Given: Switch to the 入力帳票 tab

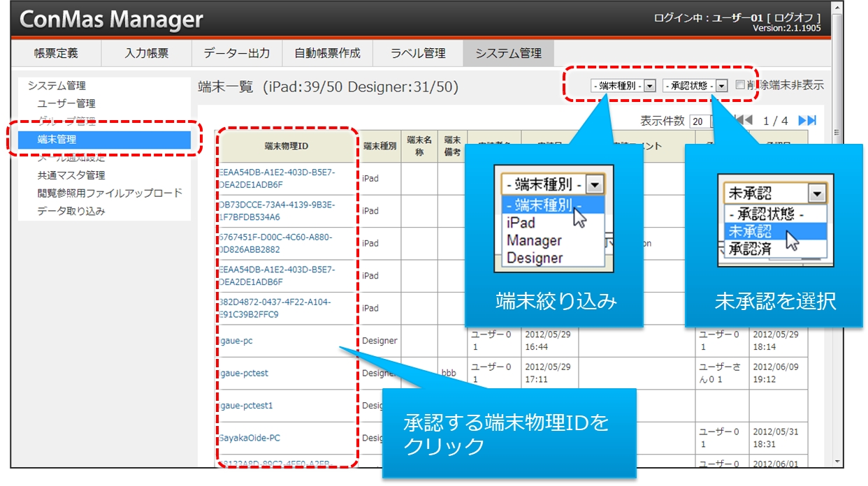Looking at the screenshot, I should pyautogui.click(x=147, y=53).
